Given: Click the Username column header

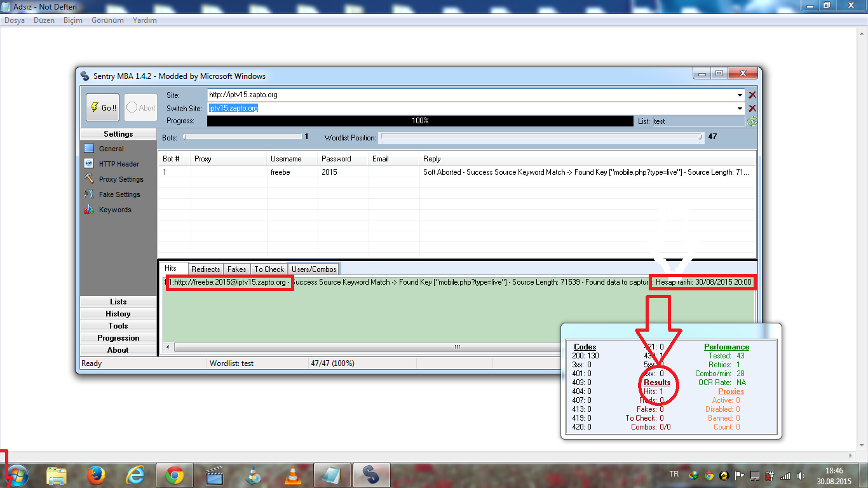Looking at the screenshot, I should [x=286, y=159].
